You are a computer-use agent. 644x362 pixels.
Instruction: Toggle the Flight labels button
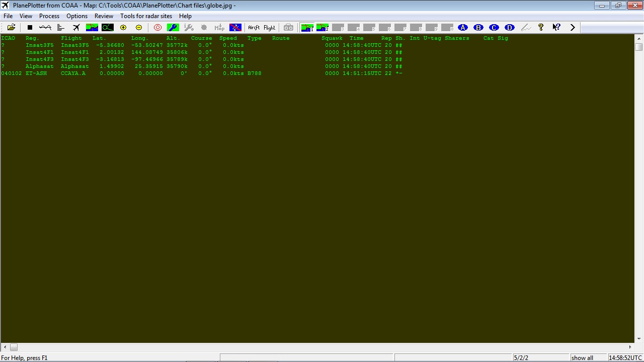tap(269, 28)
